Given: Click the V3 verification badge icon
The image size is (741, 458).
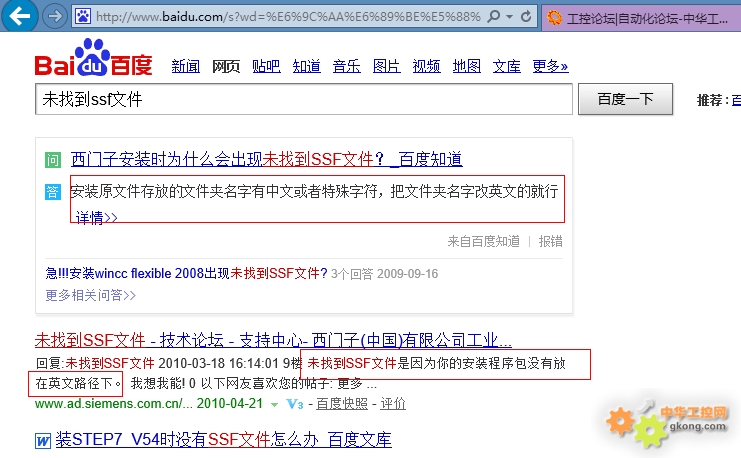Looking at the screenshot, I should point(294,404).
